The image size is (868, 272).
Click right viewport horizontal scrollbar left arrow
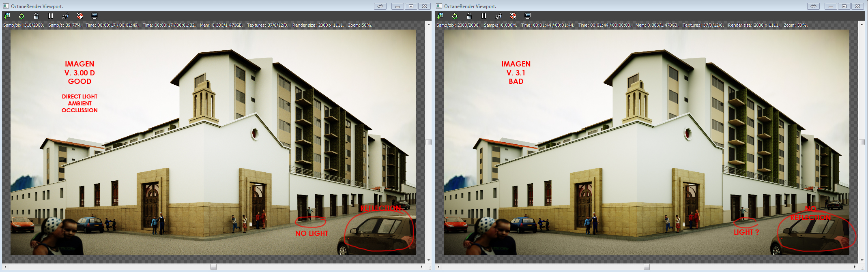click(438, 267)
